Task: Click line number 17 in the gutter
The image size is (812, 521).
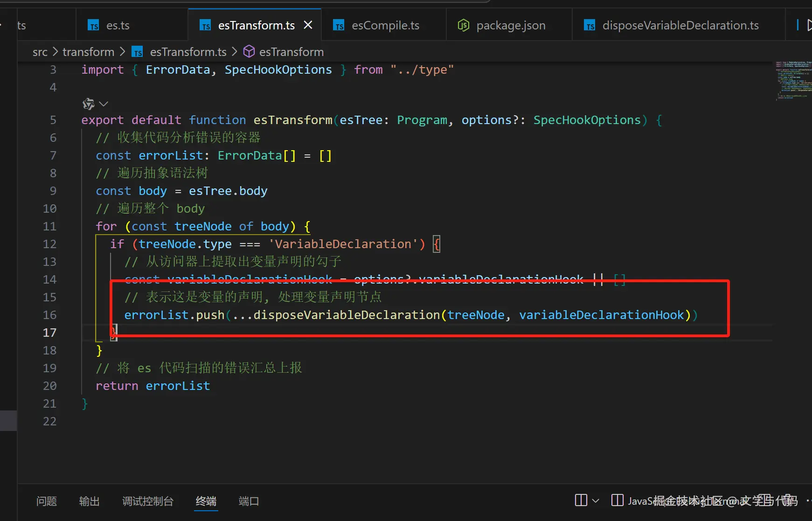Action: point(49,333)
